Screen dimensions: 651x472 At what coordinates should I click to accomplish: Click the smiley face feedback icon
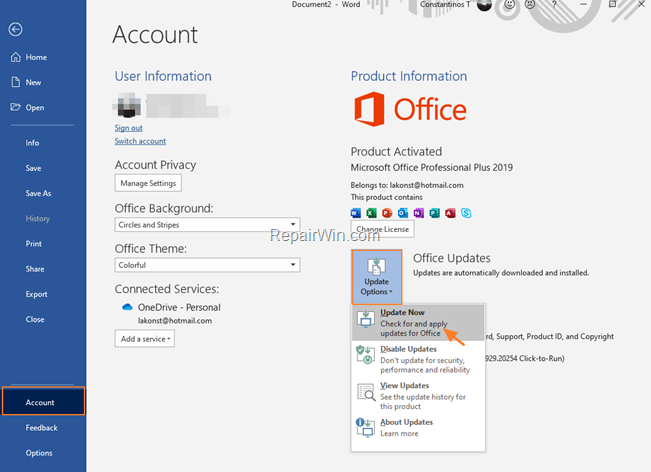(x=509, y=4)
